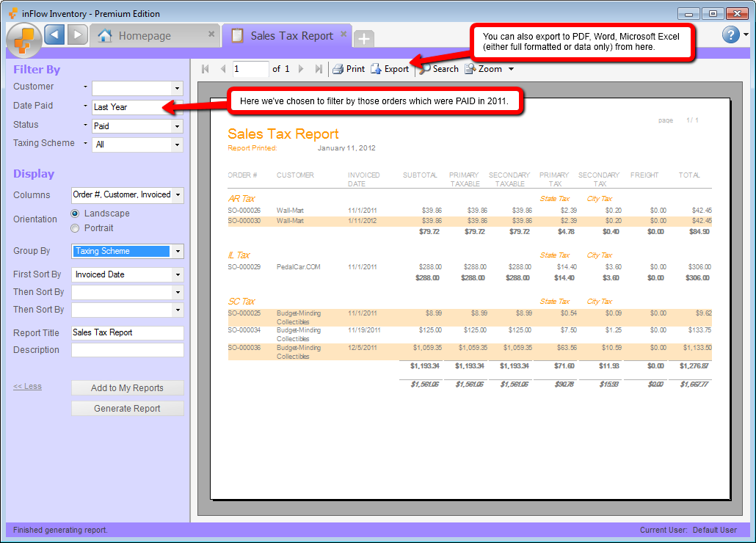This screenshot has width=756, height=543.
Task: Open the help question mark icon
Action: coord(731,34)
